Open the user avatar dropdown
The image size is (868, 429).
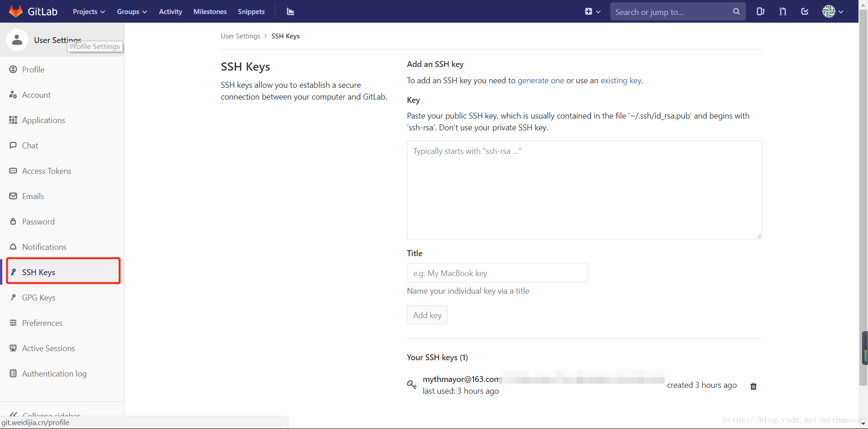point(833,11)
